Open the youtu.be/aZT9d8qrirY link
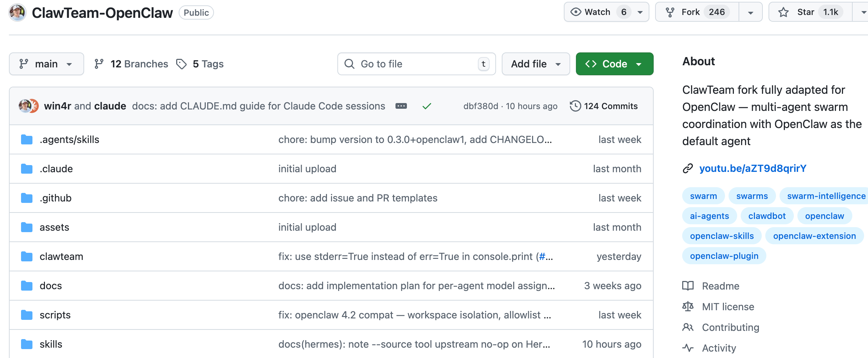Viewport: 868px width, 358px height. coord(752,168)
